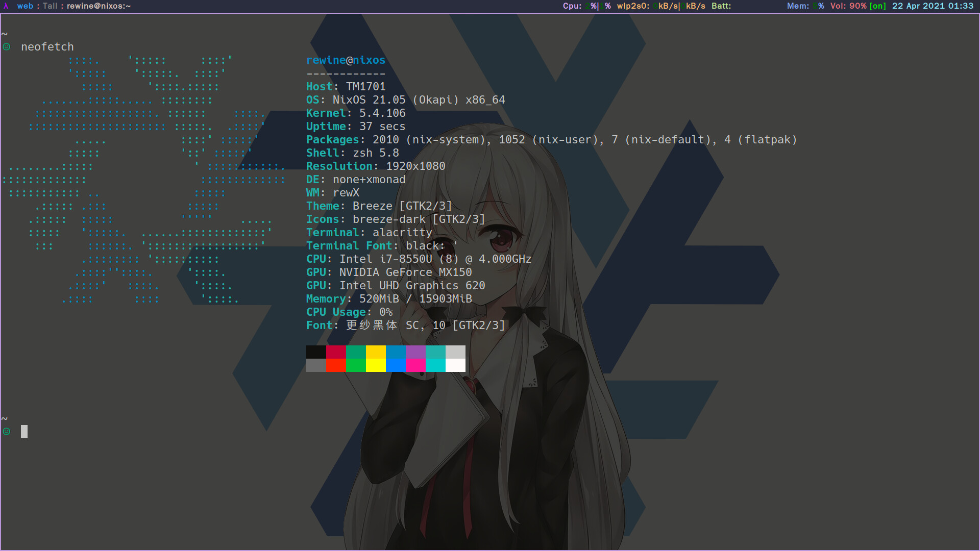The image size is (980, 551).
Task: Click the Cpu usage indicator
Action: (x=586, y=6)
